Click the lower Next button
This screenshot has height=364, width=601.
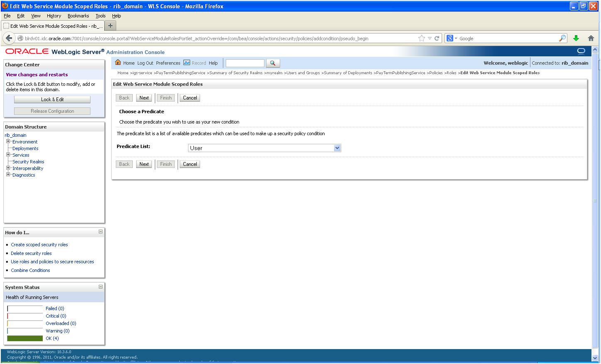tap(144, 164)
